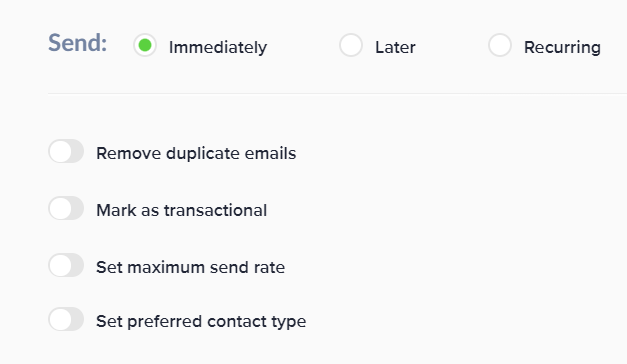Choose the Recurring radio button

(x=499, y=45)
